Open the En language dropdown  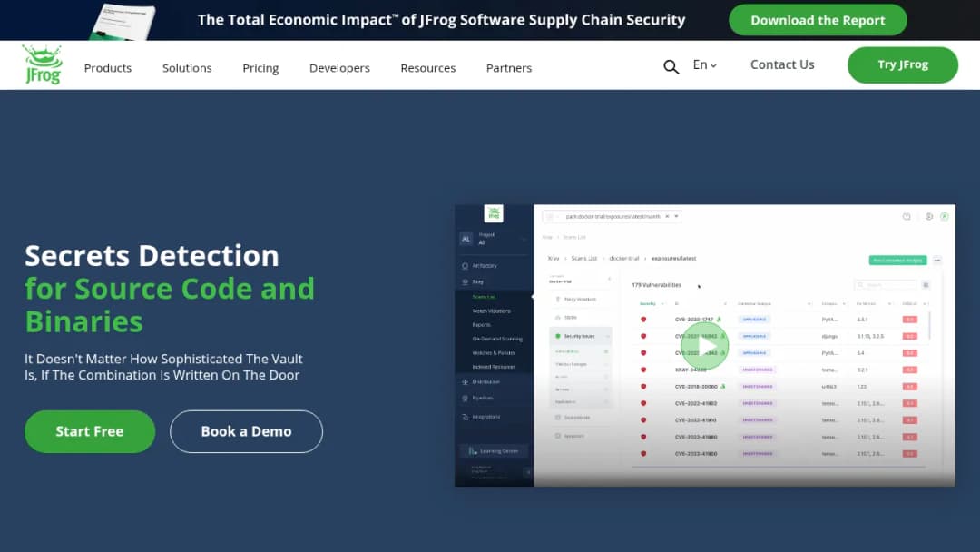pyautogui.click(x=704, y=65)
